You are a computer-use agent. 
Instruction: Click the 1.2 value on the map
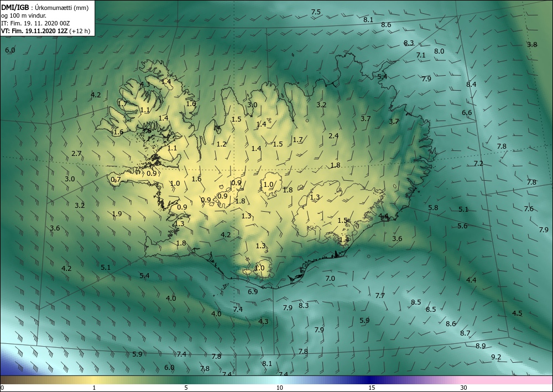[221, 144]
